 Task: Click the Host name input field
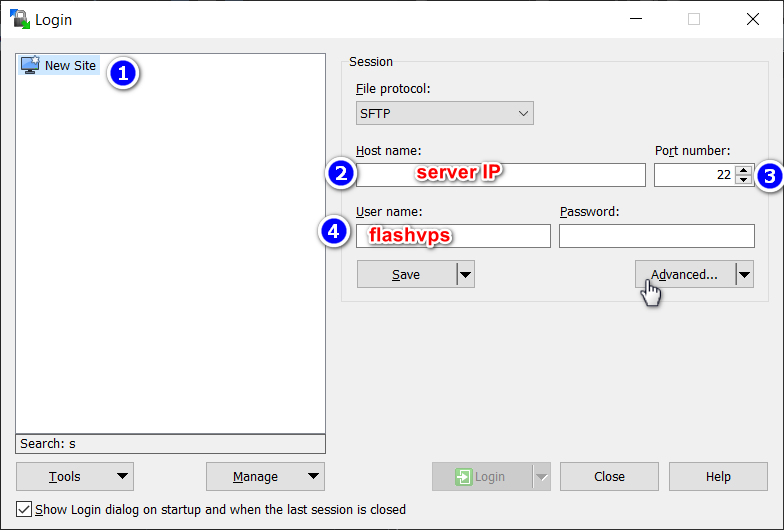coord(500,175)
